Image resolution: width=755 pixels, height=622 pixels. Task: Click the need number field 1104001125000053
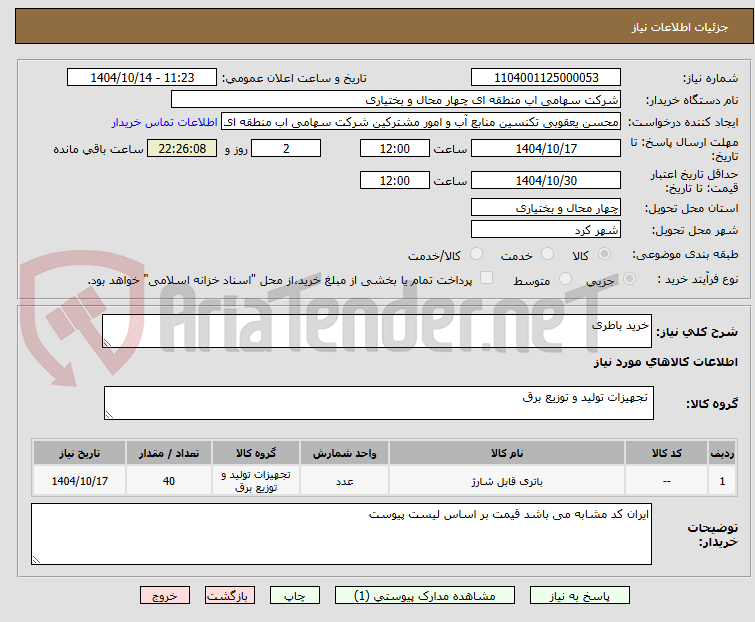[546, 78]
